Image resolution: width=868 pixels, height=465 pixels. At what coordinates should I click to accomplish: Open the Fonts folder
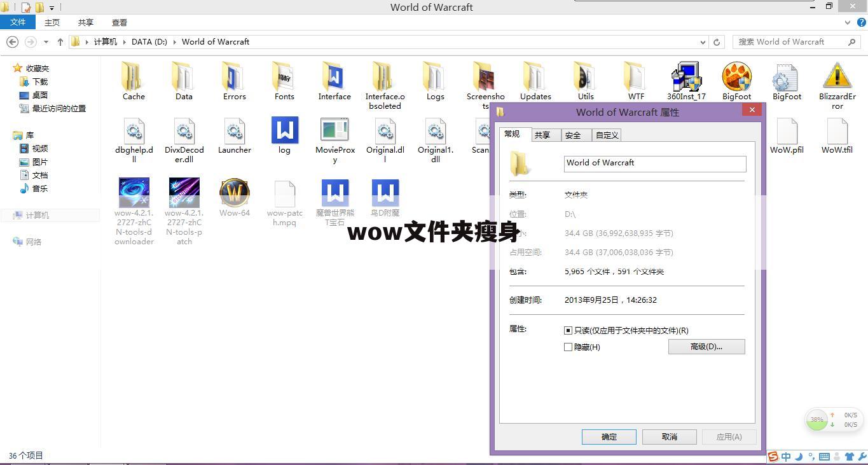point(284,81)
